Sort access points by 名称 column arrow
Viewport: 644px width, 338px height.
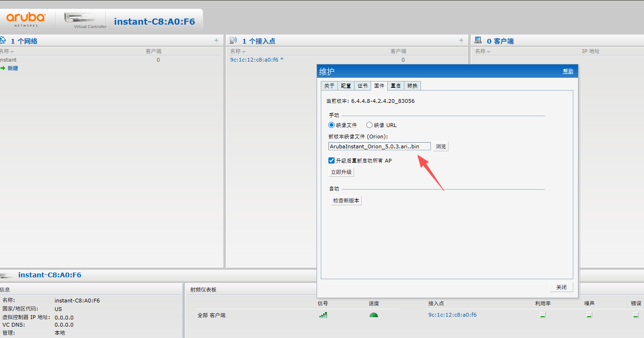tap(244, 52)
